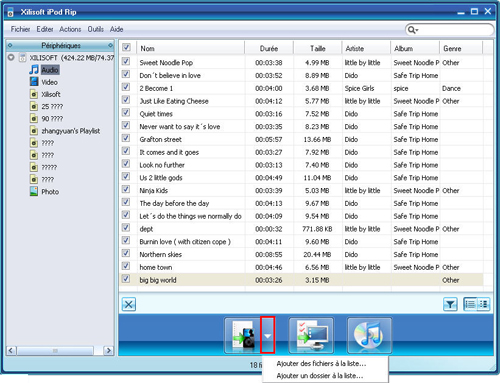Viewport: 500px width, 383px height.
Task: Select 'It comes and it goes' row
Action: pyautogui.click(x=301, y=152)
